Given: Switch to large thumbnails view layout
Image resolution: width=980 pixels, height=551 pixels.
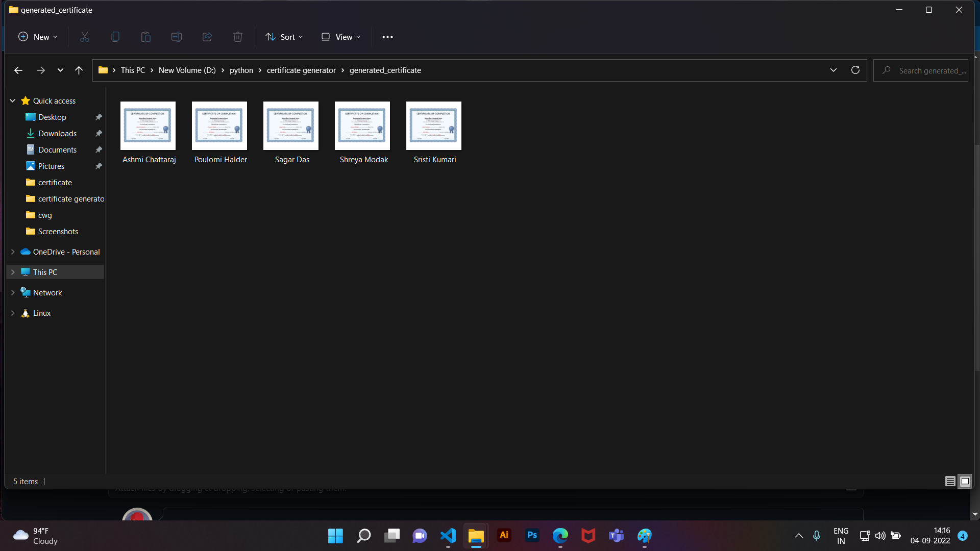Looking at the screenshot, I should click(x=965, y=481).
